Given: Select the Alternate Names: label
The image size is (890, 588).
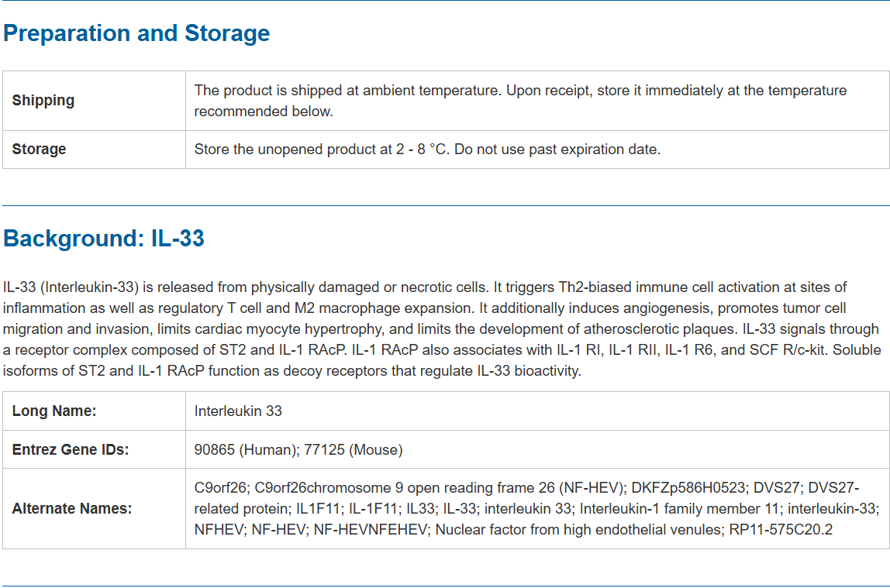Looking at the screenshot, I should 72,509.
